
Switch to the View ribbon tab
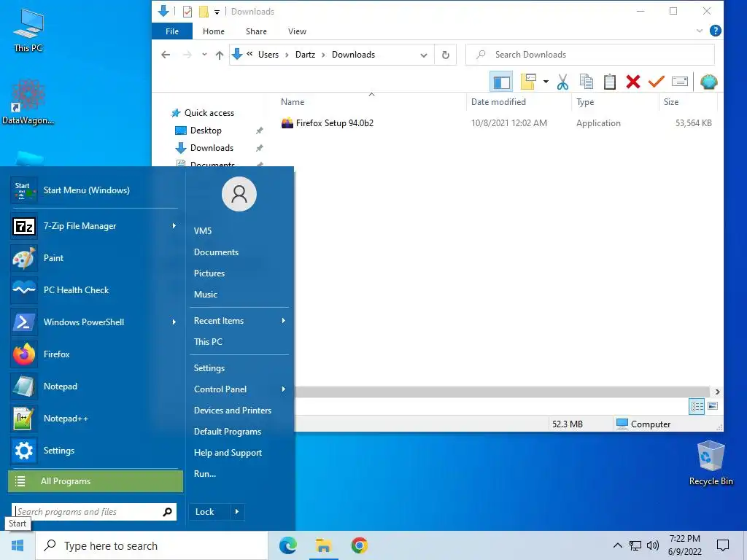(298, 31)
